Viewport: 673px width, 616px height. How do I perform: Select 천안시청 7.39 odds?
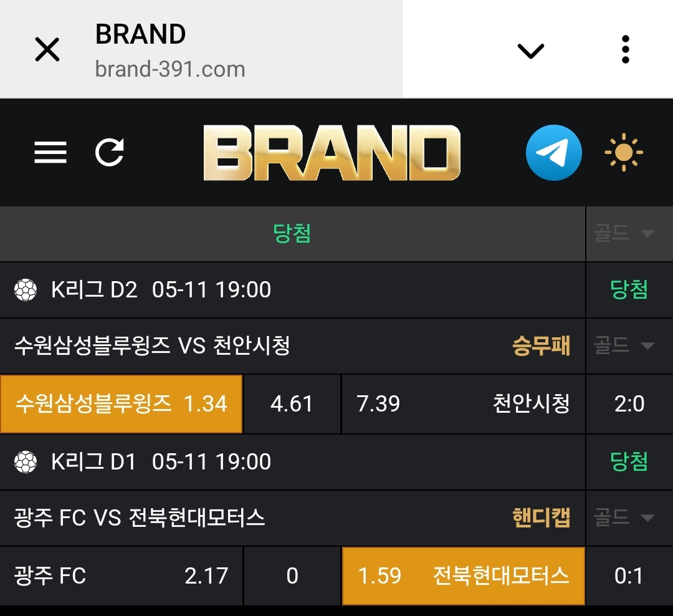pyautogui.click(x=463, y=404)
